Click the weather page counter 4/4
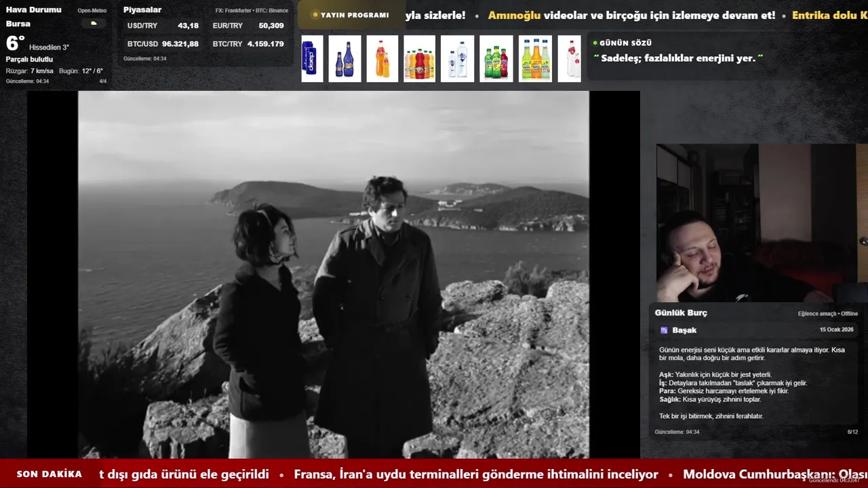 coord(103,81)
